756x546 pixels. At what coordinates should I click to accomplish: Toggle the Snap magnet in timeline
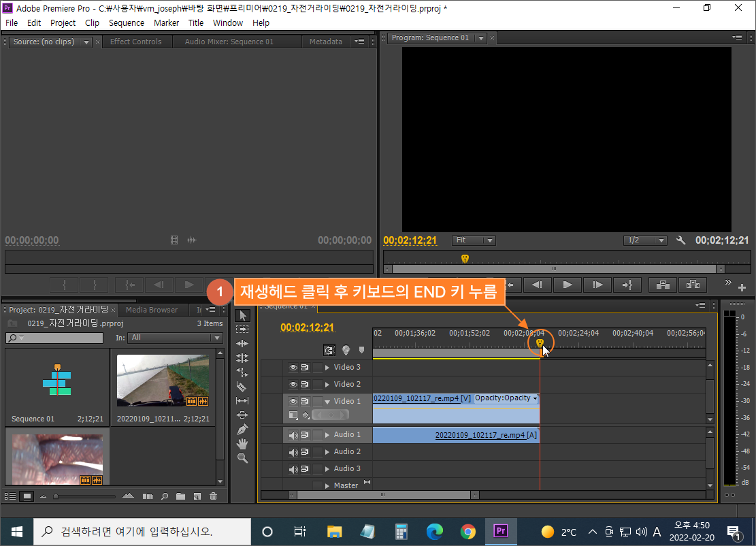pyautogui.click(x=329, y=350)
